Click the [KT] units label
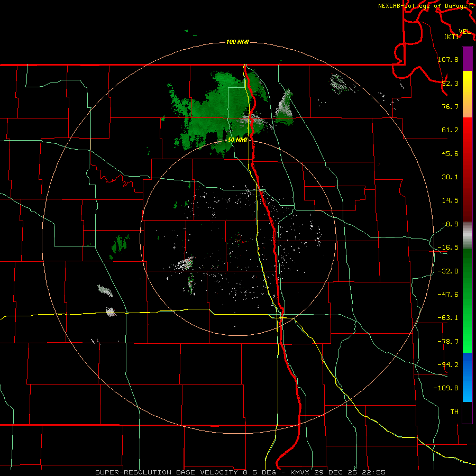This screenshot has width=476, height=476. point(452,36)
